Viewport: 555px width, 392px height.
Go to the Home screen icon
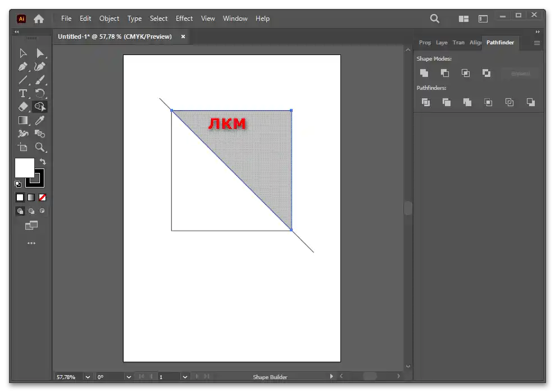39,19
